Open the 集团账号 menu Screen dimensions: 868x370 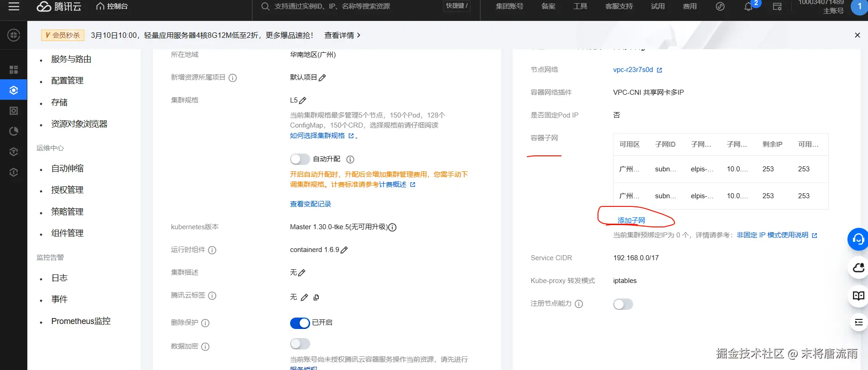[x=509, y=6]
